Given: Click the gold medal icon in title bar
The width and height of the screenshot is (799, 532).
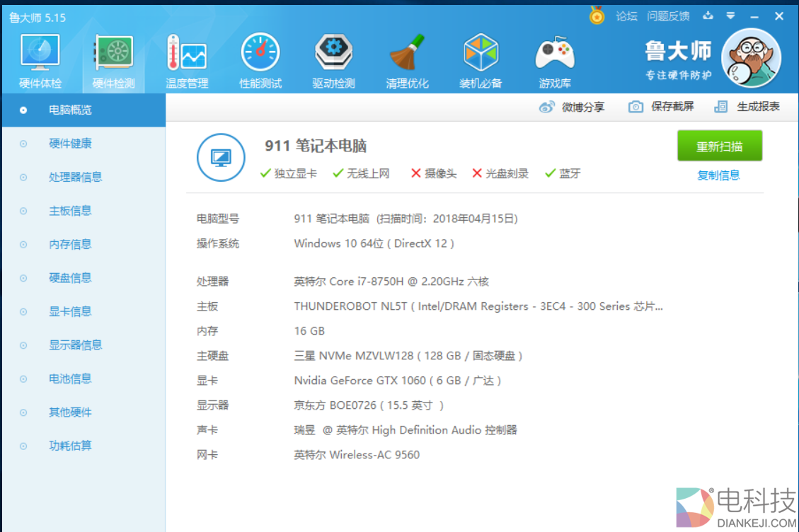Looking at the screenshot, I should 597,16.
